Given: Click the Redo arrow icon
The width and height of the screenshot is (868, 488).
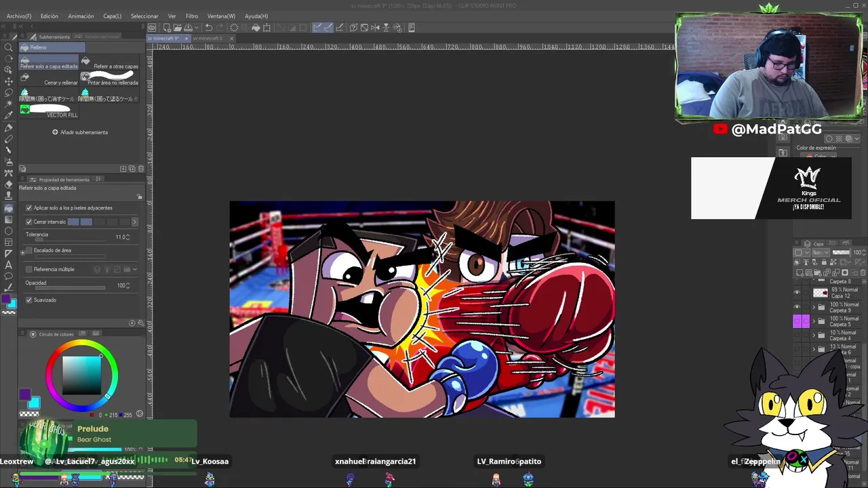Looking at the screenshot, I should (x=220, y=28).
